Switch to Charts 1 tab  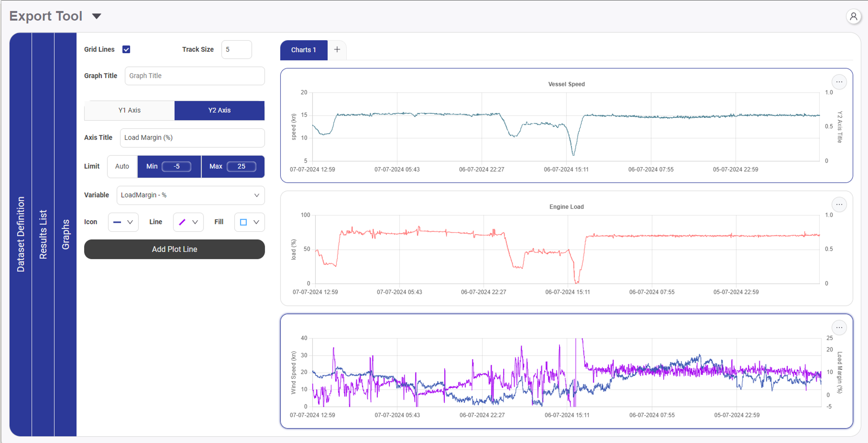click(304, 50)
